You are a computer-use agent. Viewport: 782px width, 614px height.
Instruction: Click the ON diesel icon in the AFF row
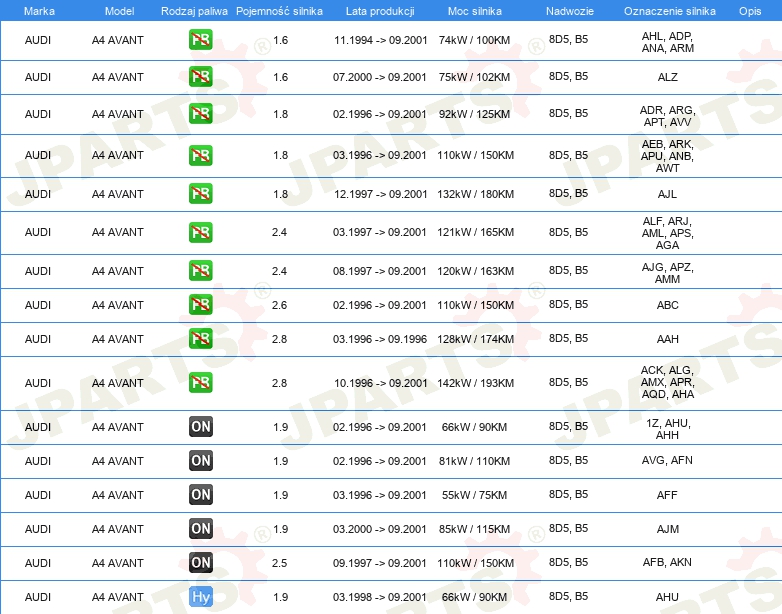click(200, 494)
